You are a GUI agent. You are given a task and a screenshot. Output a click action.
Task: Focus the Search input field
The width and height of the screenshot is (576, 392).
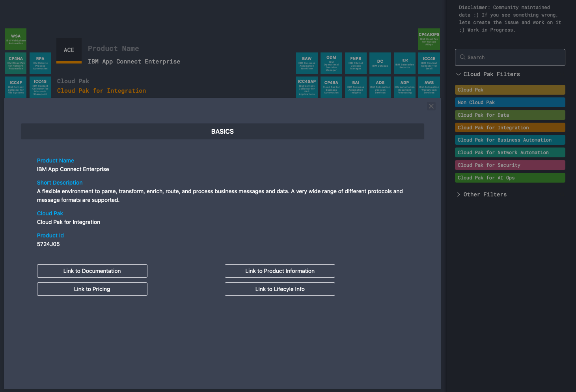pos(510,57)
